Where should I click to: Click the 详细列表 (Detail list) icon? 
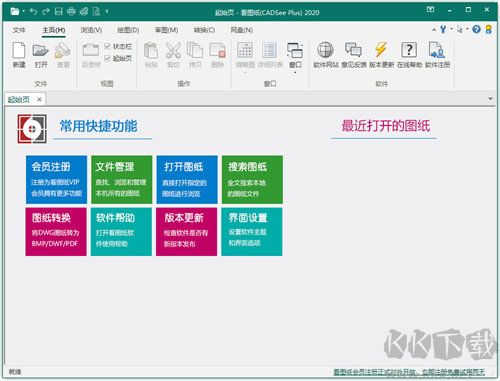click(x=269, y=50)
